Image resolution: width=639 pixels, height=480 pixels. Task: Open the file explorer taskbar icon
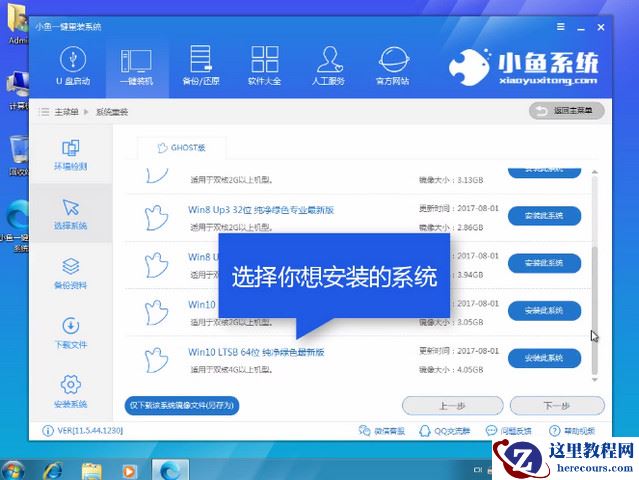click(x=91, y=471)
